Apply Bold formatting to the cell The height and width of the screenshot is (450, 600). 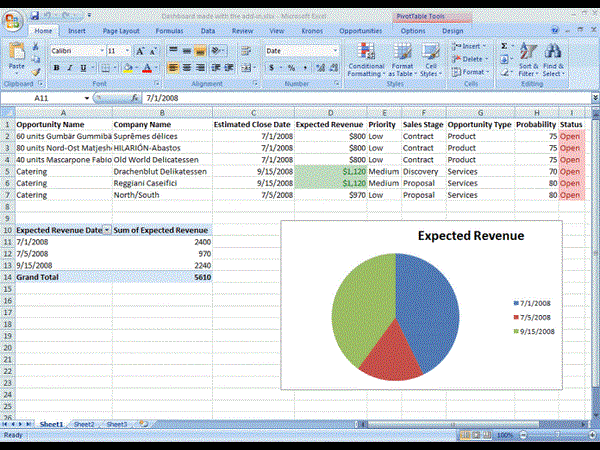coord(56,68)
